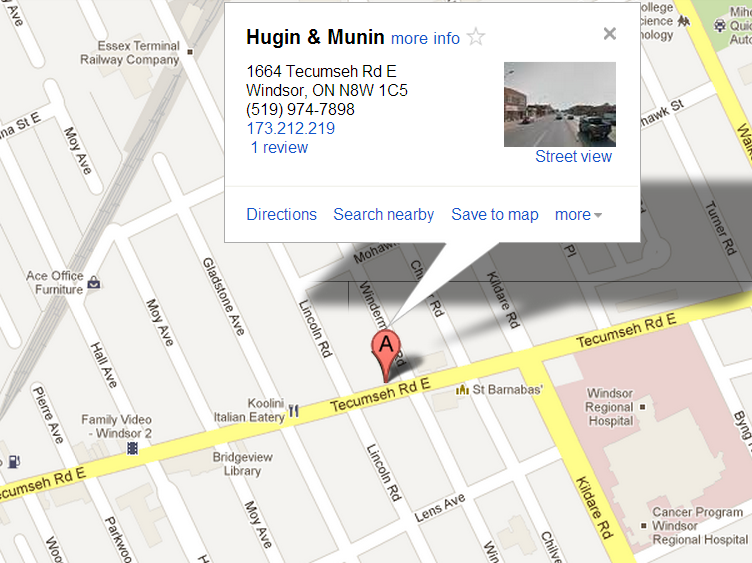This screenshot has height=563, width=752.
Task: Click Ace Office Furniture shopping bag icon
Action: pos(94,282)
